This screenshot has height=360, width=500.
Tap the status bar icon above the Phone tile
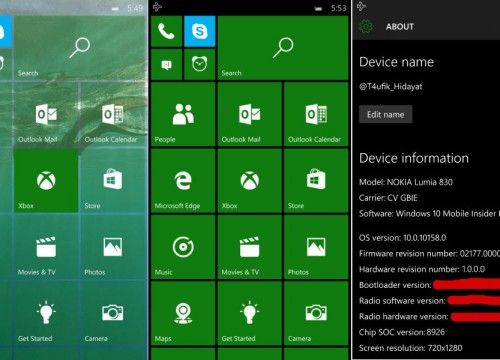(157, 7)
